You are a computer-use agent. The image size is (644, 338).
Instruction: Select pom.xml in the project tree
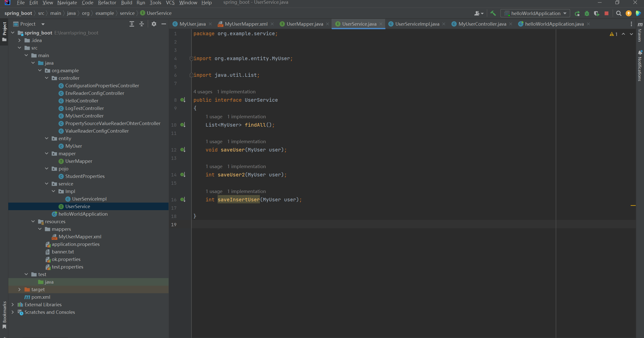(41, 297)
